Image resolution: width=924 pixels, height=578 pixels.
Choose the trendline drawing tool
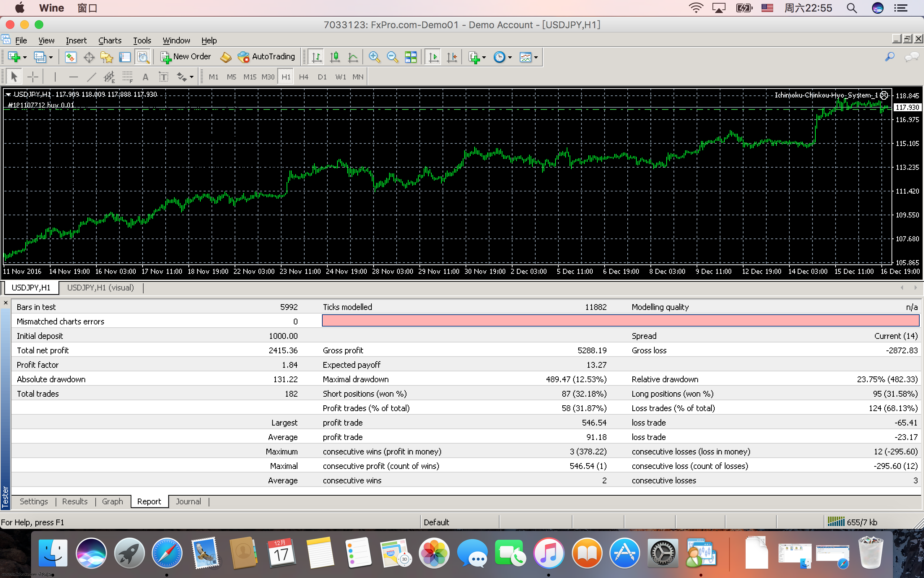click(x=91, y=77)
